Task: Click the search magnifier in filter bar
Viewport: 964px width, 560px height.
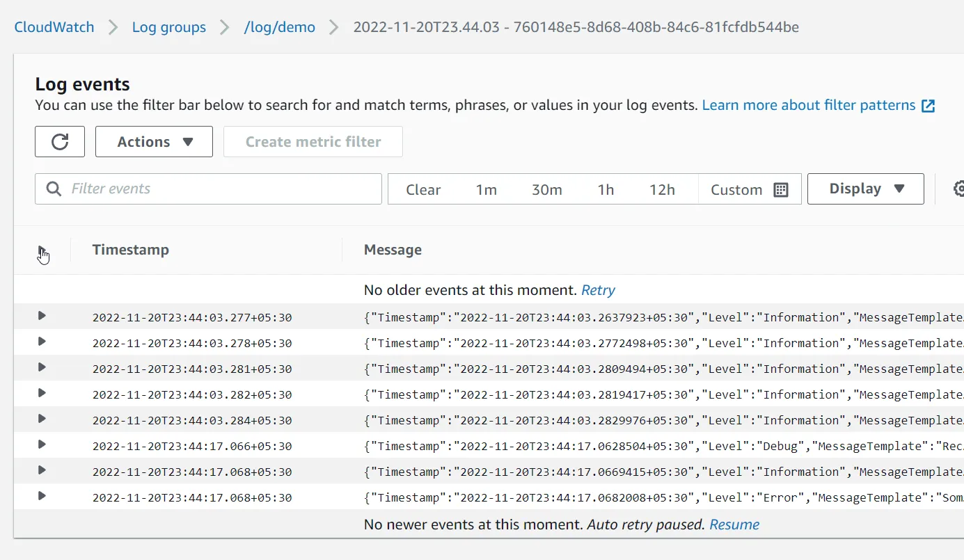Action: 54,189
